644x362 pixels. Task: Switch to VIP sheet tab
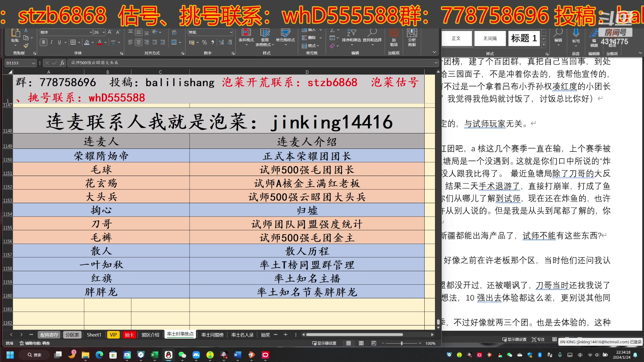(113, 335)
